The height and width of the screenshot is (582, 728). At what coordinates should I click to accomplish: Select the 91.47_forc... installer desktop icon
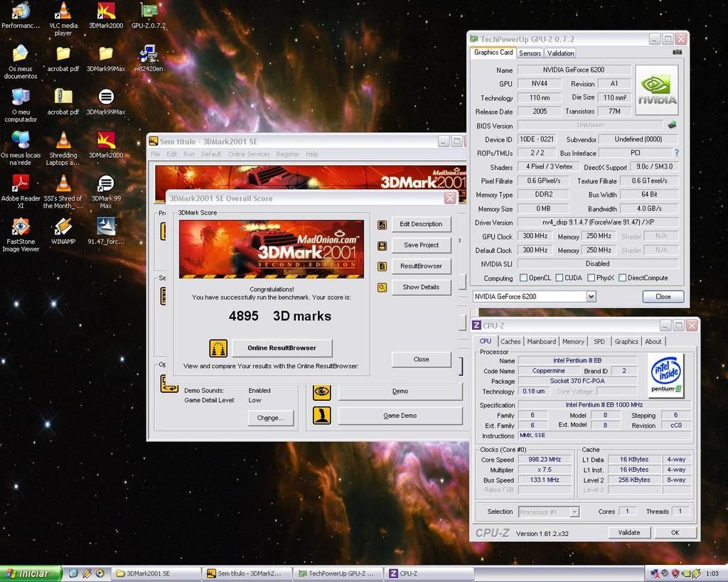pyautogui.click(x=106, y=231)
